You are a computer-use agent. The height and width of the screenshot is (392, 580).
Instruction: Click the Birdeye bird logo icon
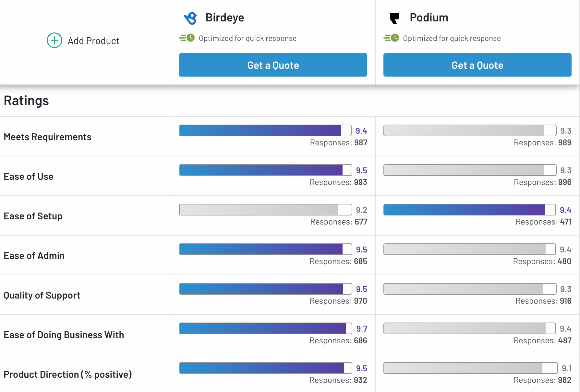(190, 18)
